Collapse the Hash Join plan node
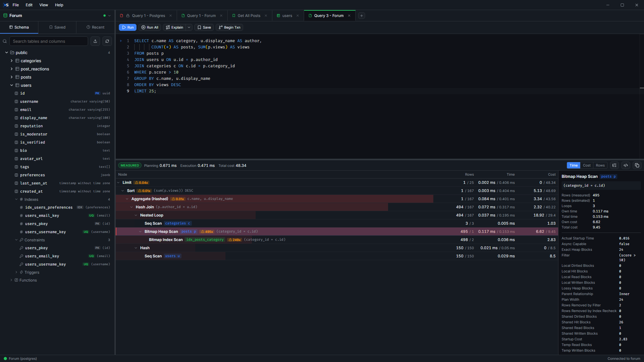Viewport: 644px width, 362px height. [x=132, y=207]
